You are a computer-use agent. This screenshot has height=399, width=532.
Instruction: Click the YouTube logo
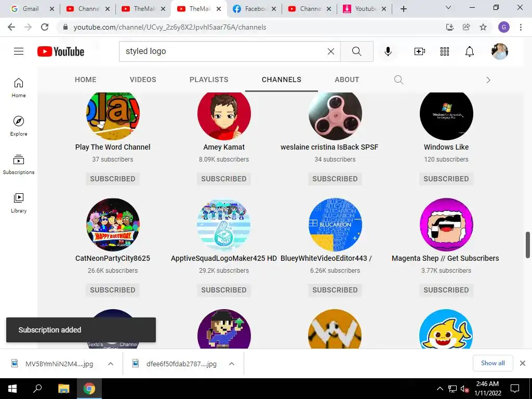point(61,51)
